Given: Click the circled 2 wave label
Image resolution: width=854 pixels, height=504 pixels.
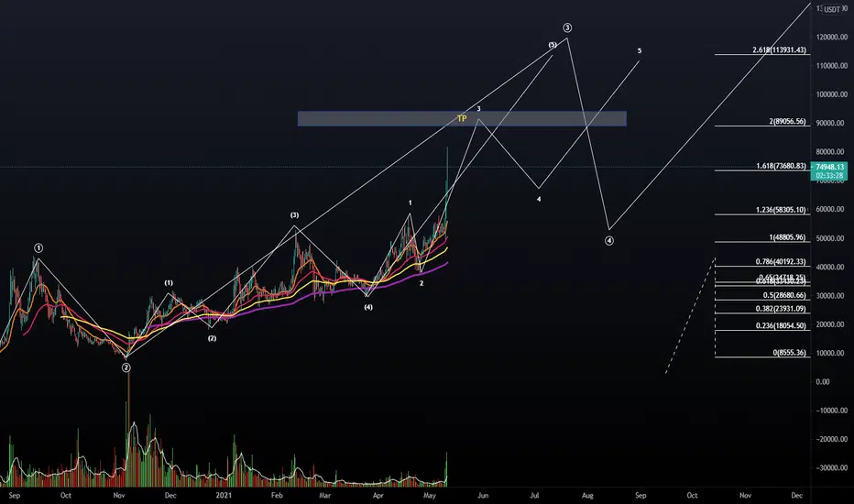Looking at the screenshot, I should pos(126,367).
